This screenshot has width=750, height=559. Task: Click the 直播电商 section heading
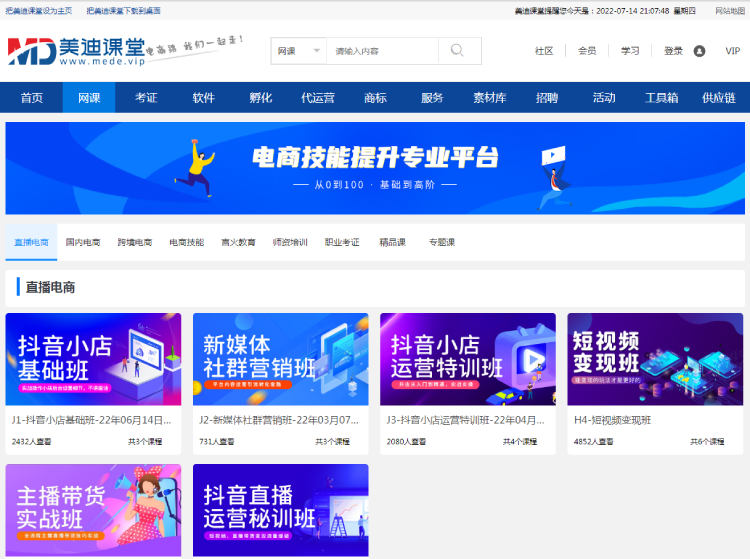(50, 287)
